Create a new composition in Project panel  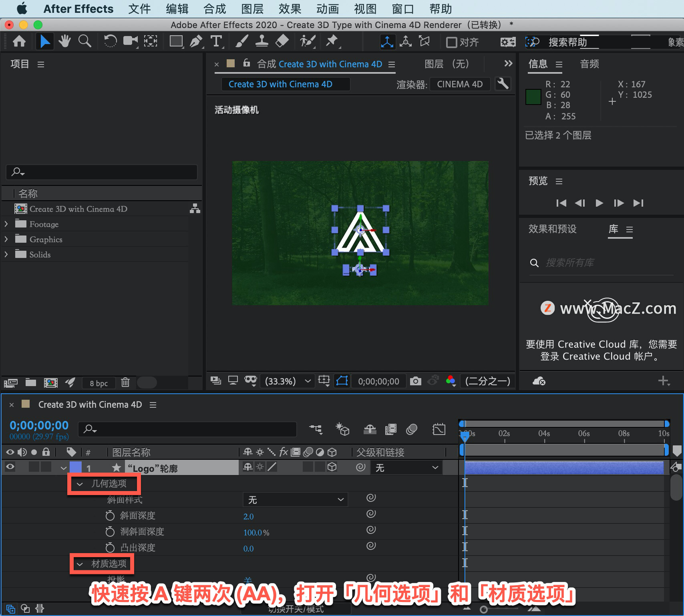point(50,382)
